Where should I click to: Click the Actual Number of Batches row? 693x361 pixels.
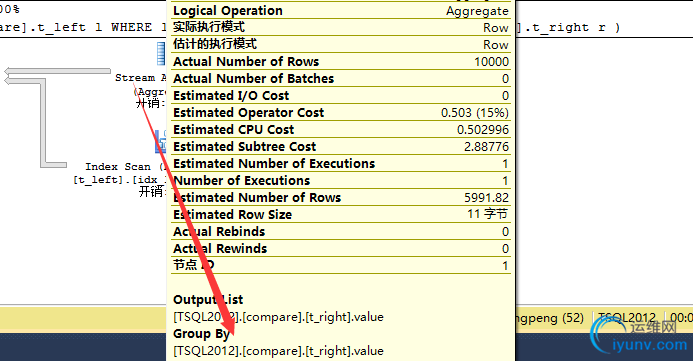[x=341, y=78]
